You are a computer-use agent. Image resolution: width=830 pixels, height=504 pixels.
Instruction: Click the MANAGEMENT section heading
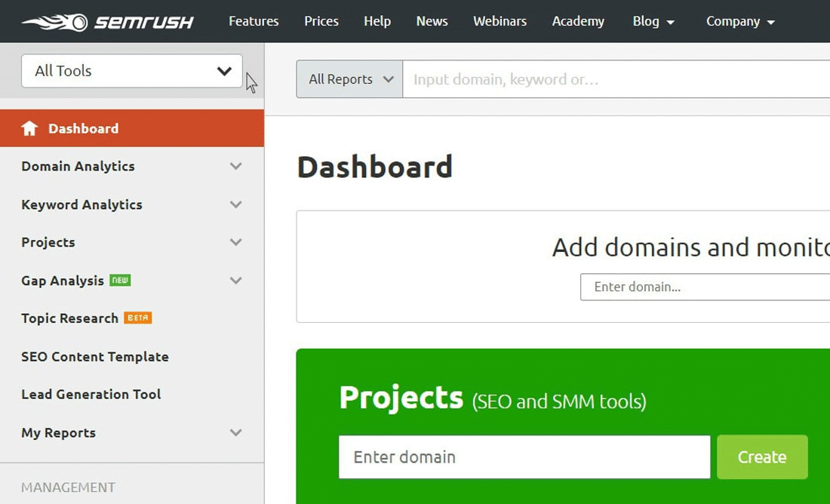tap(68, 487)
